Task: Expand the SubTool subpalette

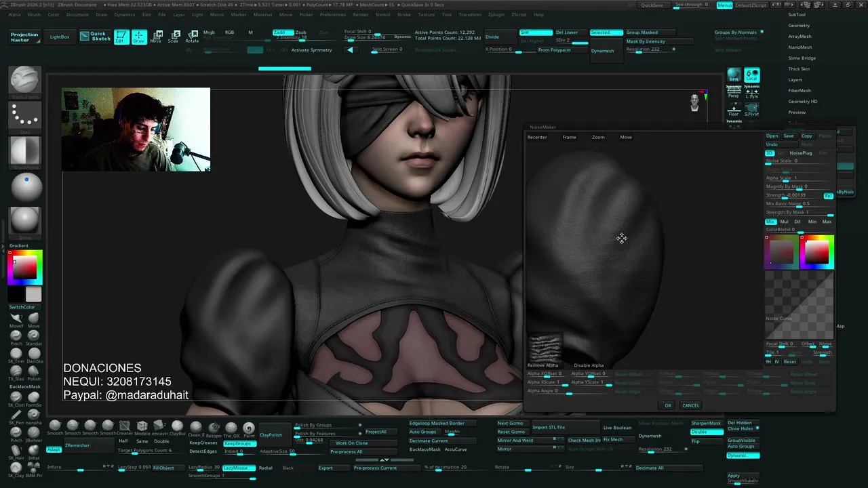Action: [x=797, y=14]
